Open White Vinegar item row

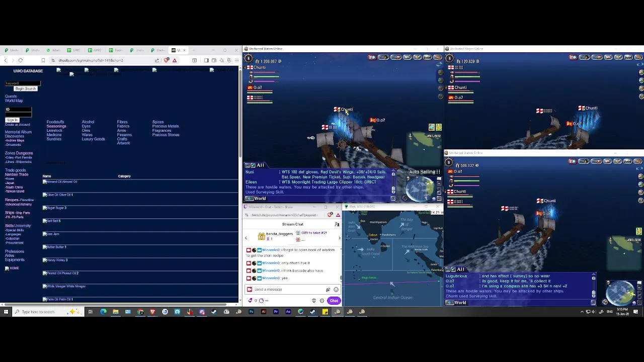(64, 286)
